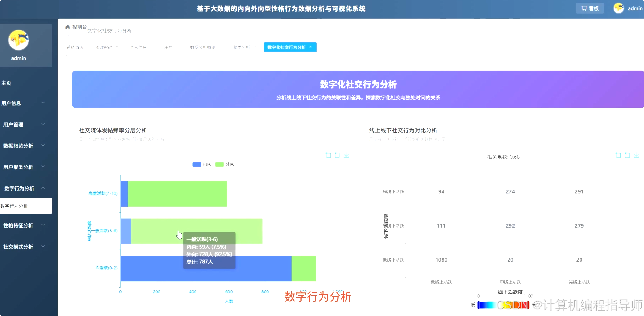Click the 控制台 breadcrumb link
The image size is (644, 316).
point(80,27)
